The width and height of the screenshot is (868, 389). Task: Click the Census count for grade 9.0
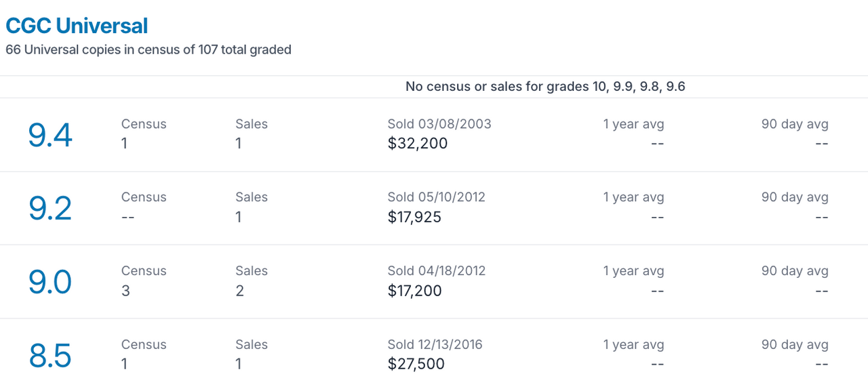[x=125, y=291]
